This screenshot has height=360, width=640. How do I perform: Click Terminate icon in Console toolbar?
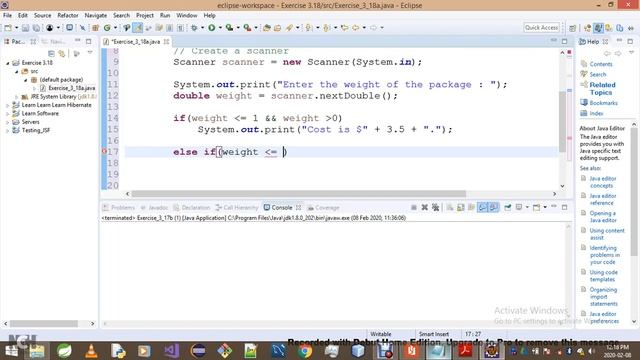click(413, 207)
